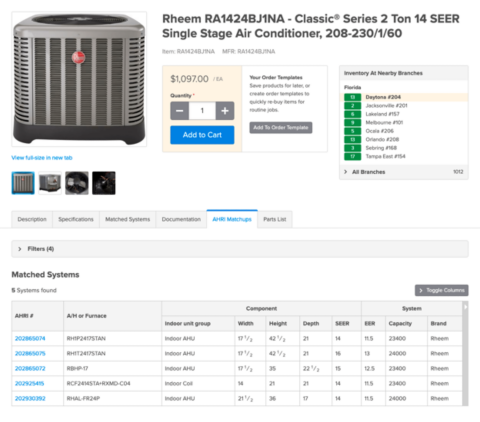Expand the Filters (4) panel

tap(240, 249)
